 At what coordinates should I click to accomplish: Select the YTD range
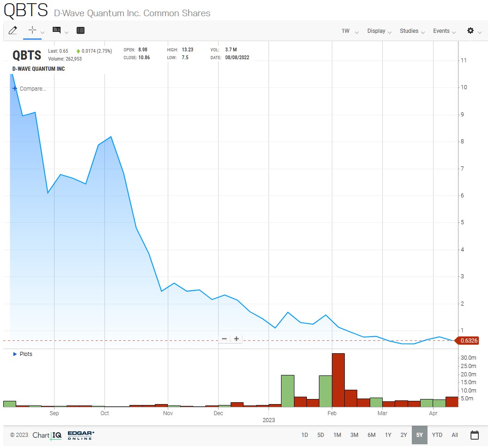pos(437,435)
